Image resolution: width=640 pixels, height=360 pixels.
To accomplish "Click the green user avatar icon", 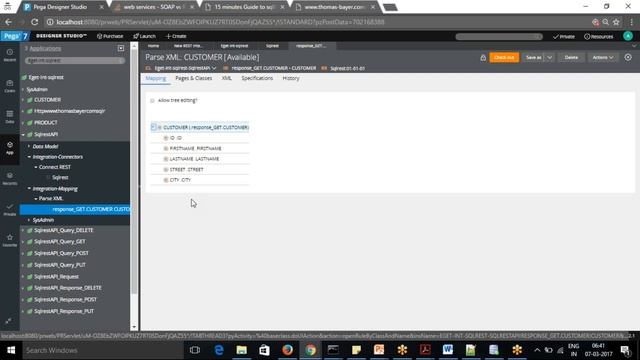I will tap(628, 36).
